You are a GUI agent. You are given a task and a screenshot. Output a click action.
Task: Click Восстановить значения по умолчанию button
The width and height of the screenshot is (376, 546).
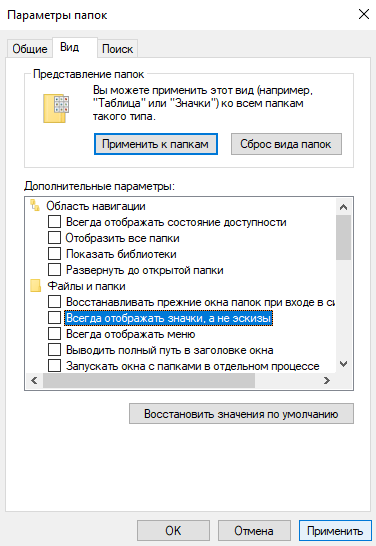click(x=241, y=414)
